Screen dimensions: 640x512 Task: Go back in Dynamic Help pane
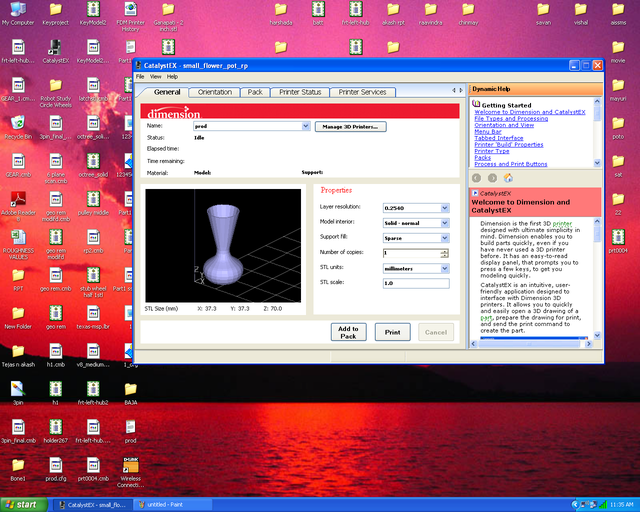click(476, 178)
